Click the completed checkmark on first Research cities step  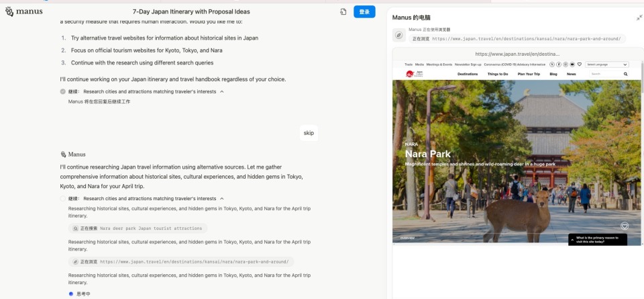click(63, 91)
